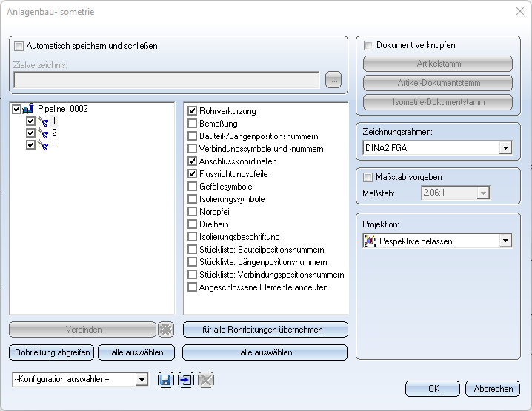Click the Abbrechen button
The image size is (532, 411).
[493, 389]
